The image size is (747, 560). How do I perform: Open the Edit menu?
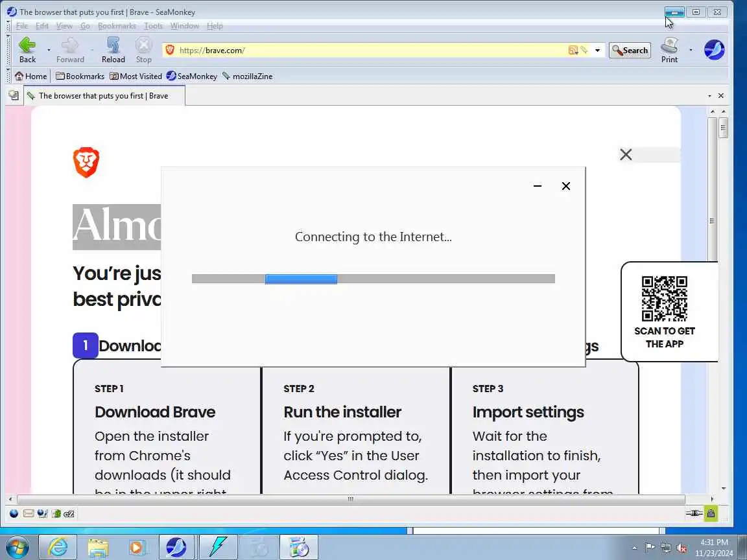point(42,26)
